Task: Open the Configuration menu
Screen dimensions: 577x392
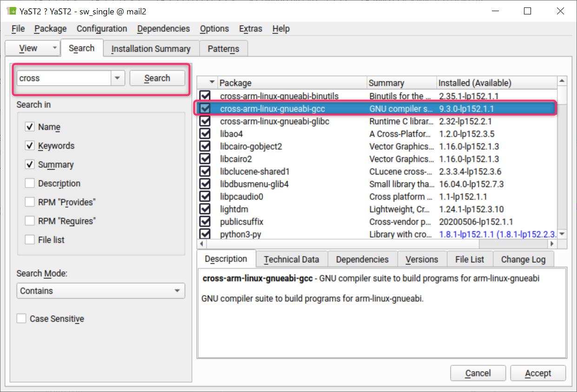Action: [x=102, y=29]
